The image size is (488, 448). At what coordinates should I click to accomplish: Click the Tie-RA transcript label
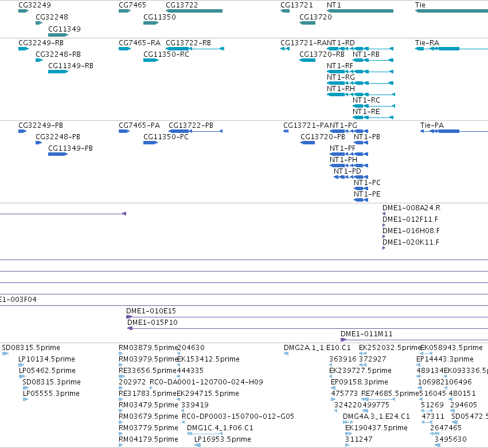(427, 43)
